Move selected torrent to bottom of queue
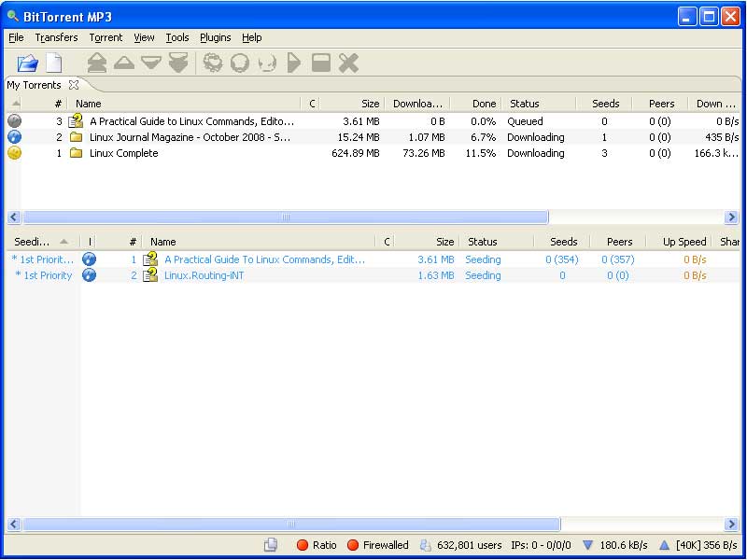The image size is (747, 560). coord(177,63)
